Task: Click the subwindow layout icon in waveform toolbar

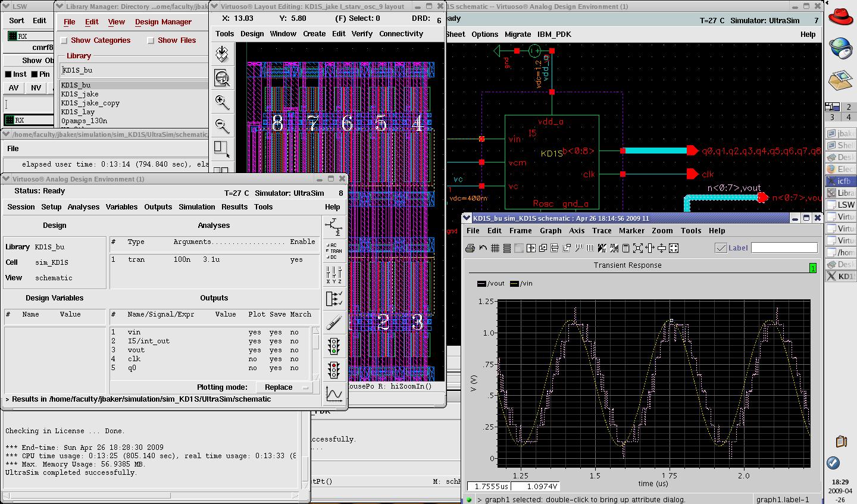Action: [531, 248]
